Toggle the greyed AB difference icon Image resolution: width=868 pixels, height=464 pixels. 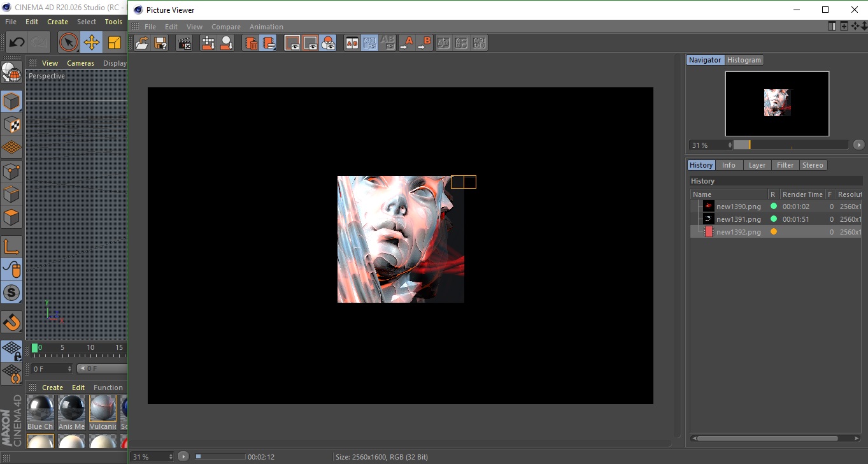point(388,43)
